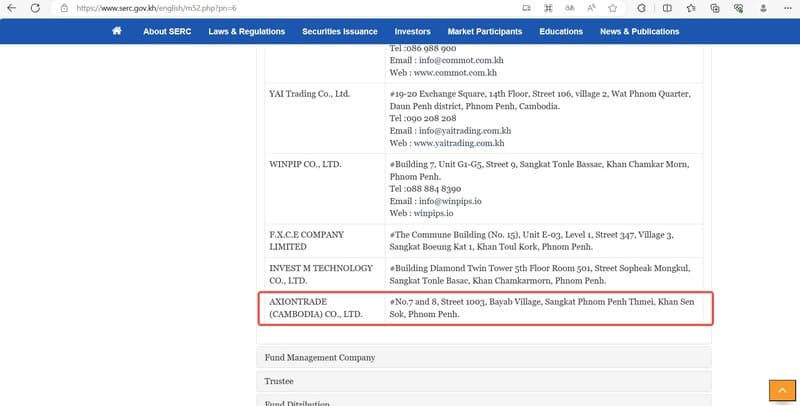Reload the page with the refresh icon
Image resolution: width=800 pixels, height=406 pixels.
tap(35, 8)
